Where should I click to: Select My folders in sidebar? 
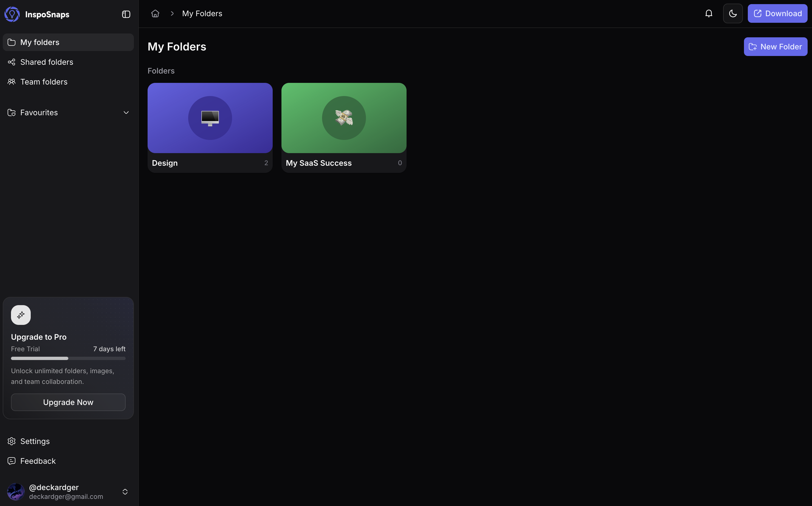pos(68,42)
